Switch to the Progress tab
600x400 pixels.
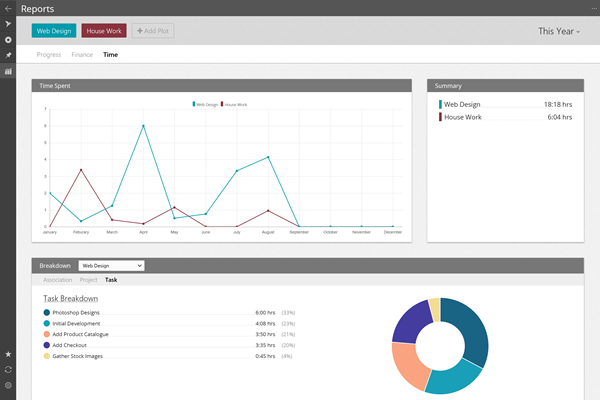tap(48, 54)
